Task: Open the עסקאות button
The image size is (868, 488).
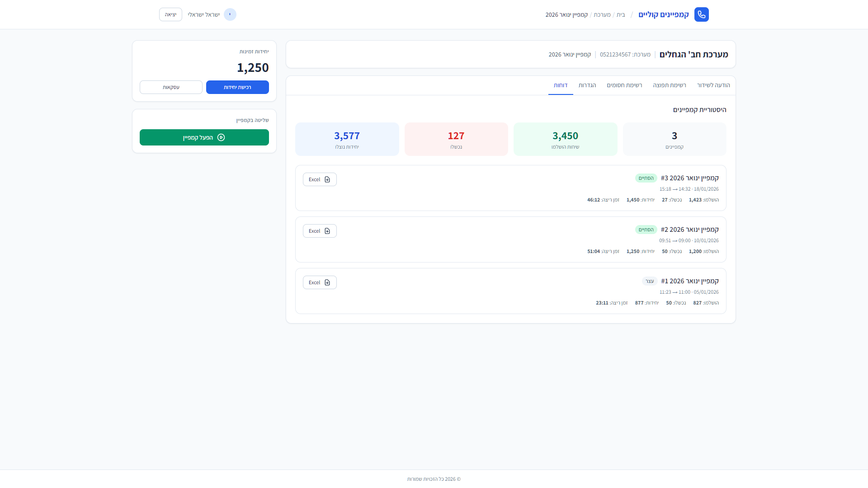Action: pos(171,87)
